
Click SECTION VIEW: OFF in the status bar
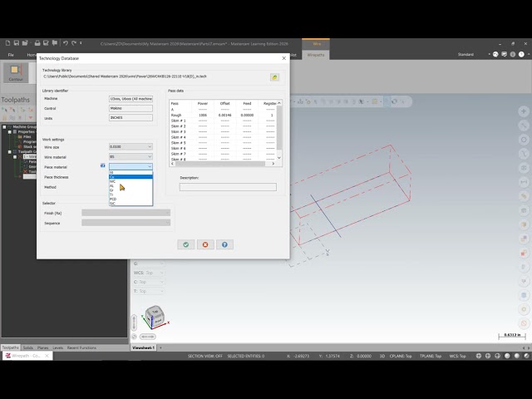coord(205,356)
